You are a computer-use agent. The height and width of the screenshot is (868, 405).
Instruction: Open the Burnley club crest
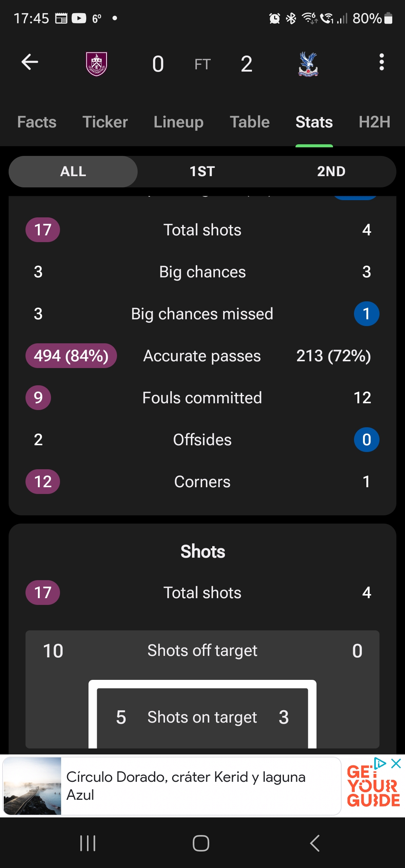point(97,64)
